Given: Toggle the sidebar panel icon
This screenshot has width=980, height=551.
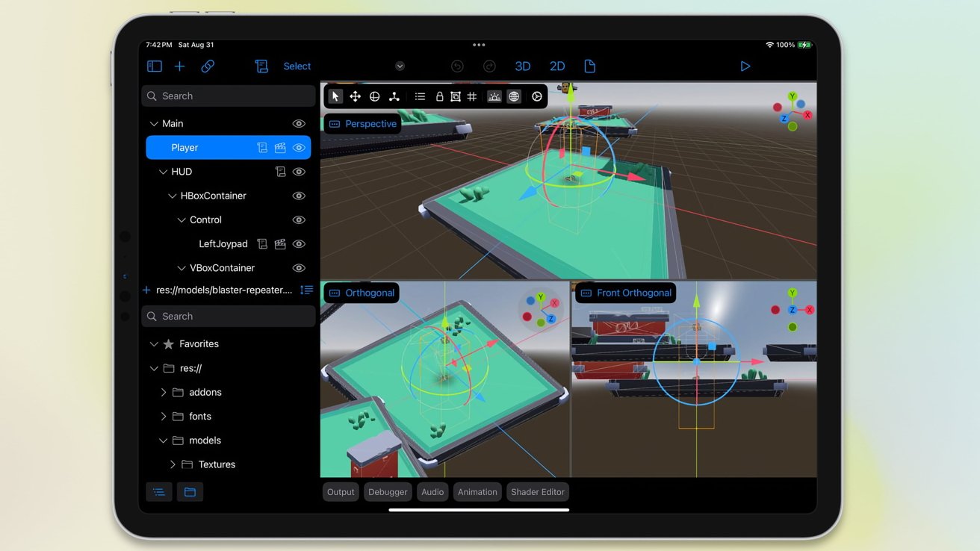Looking at the screenshot, I should 155,66.
